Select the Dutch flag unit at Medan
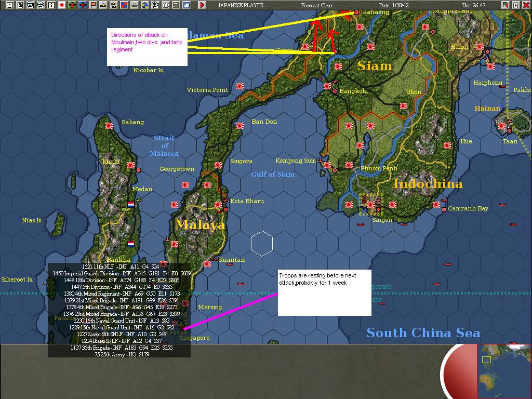This screenshot has height=399, width=532. tap(130, 205)
